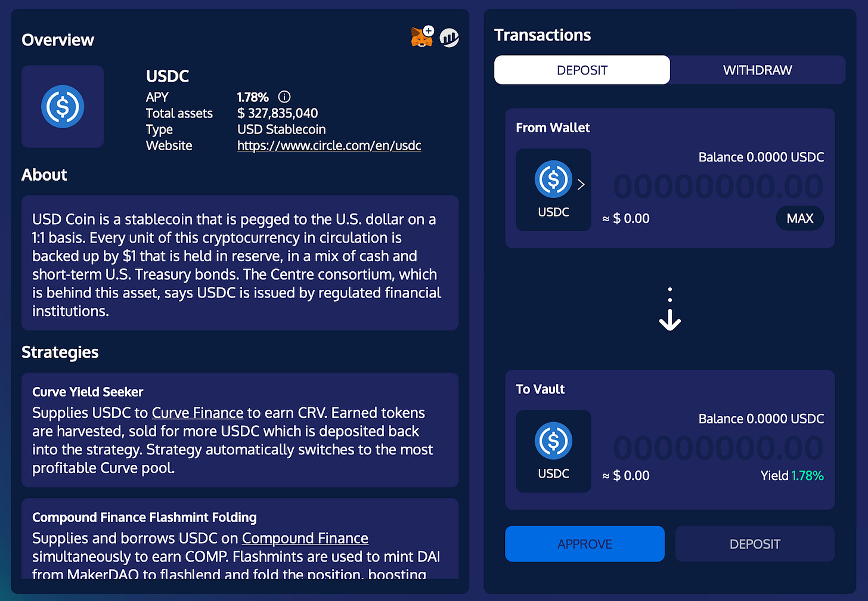Open MetaMask to add the USDC token

pyautogui.click(x=422, y=37)
